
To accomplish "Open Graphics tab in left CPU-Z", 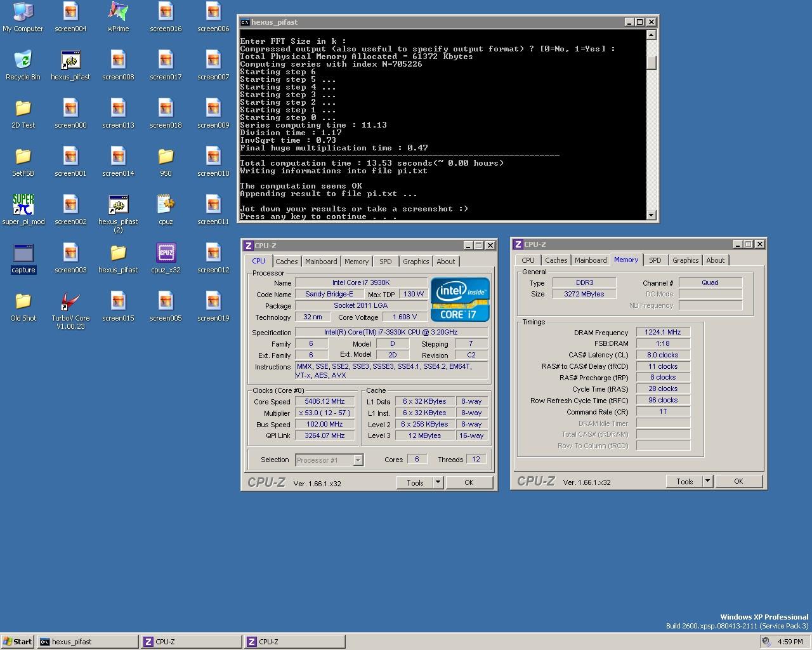I will (x=416, y=262).
